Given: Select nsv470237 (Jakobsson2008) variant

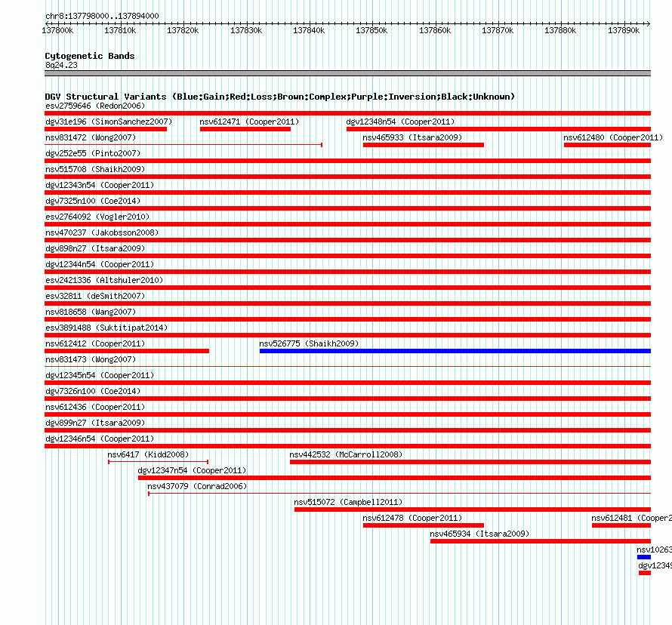Looking at the screenshot, I should click(x=102, y=232).
